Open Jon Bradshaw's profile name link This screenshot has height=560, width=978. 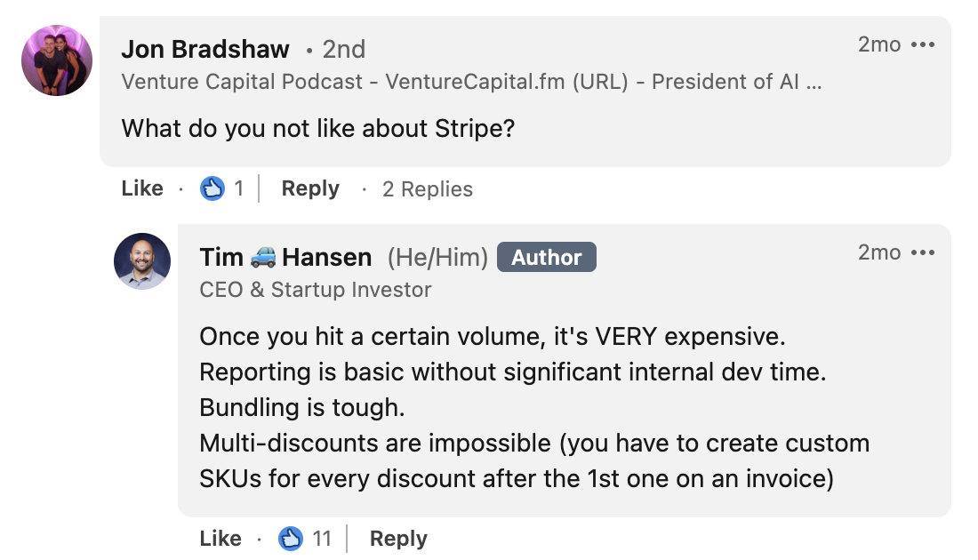coord(205,50)
